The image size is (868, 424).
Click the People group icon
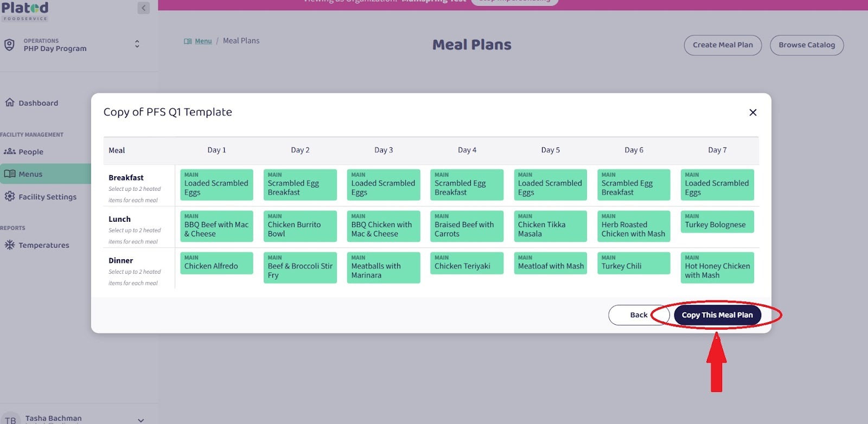click(x=10, y=152)
